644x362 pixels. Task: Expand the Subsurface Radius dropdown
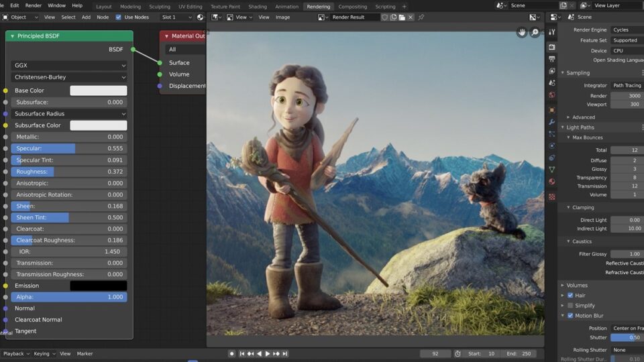[69, 114]
